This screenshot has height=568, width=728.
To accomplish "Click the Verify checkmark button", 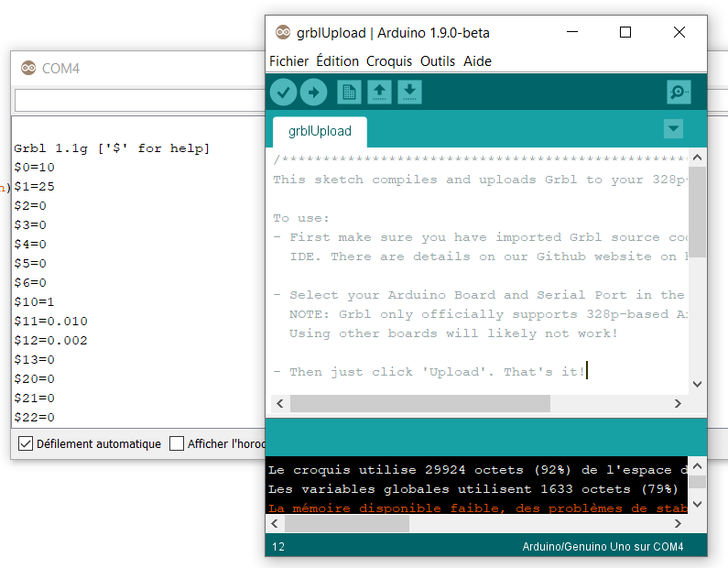I will point(283,92).
